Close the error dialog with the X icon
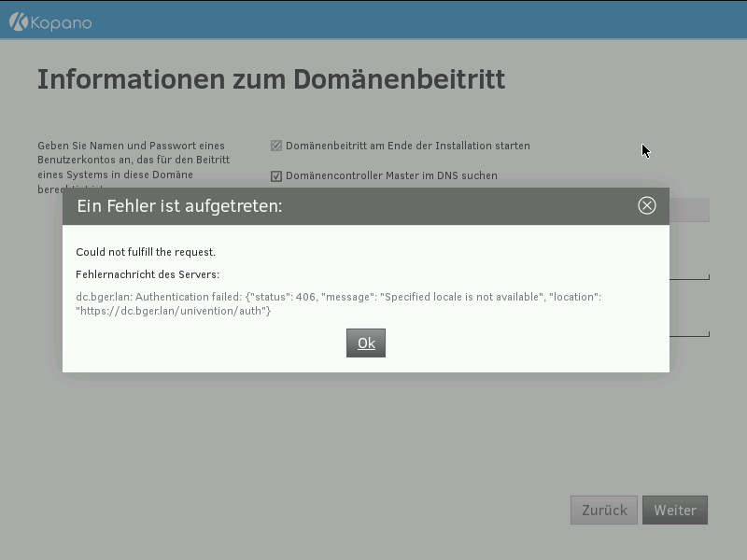The height and width of the screenshot is (560, 747). pyautogui.click(x=646, y=205)
